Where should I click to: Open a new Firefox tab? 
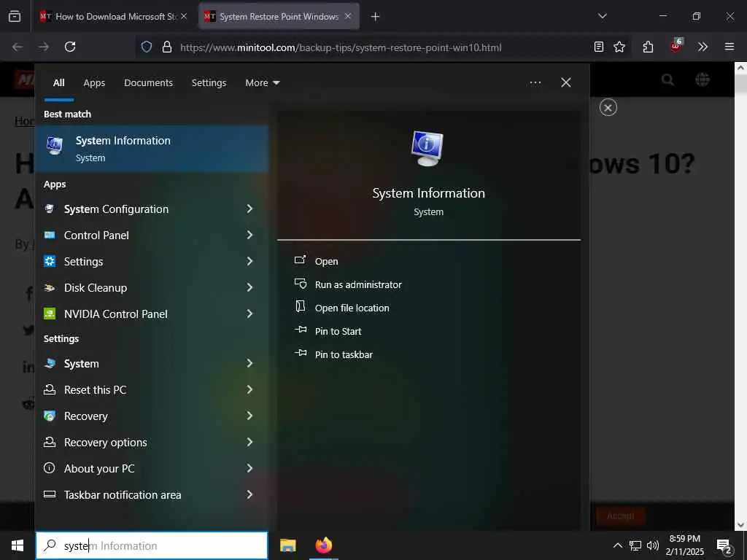click(375, 16)
